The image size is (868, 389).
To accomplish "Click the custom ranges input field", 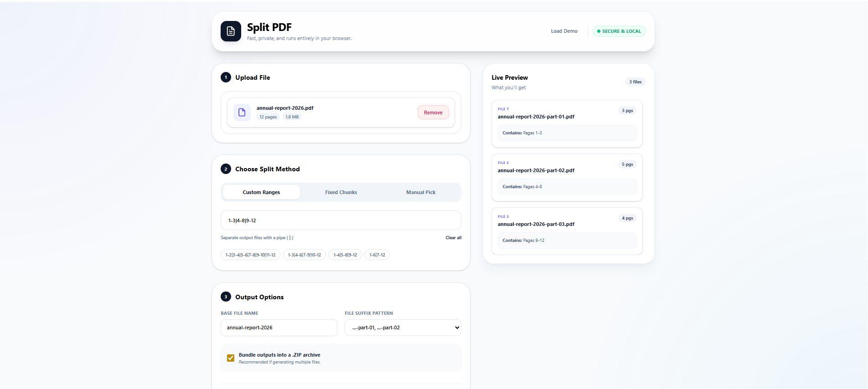I will 341,220.
